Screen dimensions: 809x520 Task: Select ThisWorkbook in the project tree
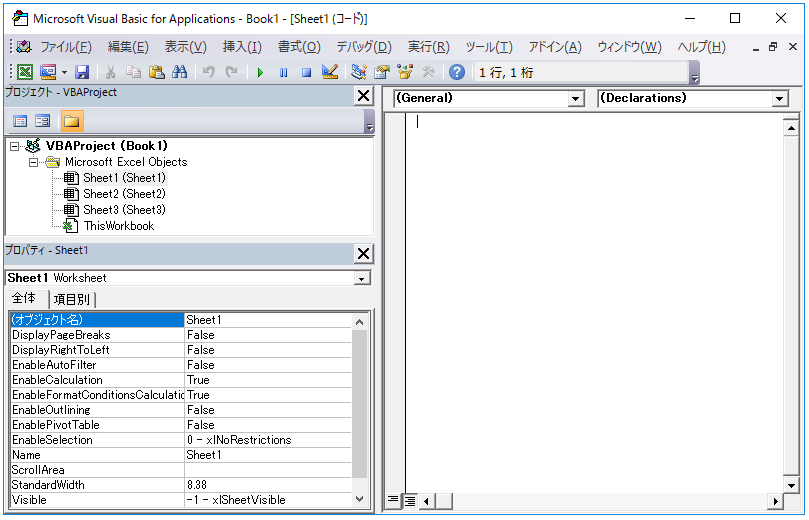coord(118,226)
